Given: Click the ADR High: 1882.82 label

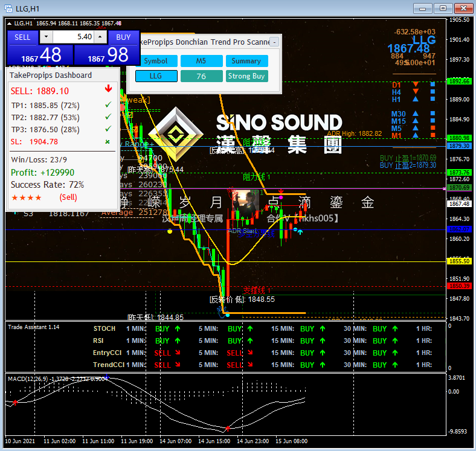Looking at the screenshot, I should [354, 133].
